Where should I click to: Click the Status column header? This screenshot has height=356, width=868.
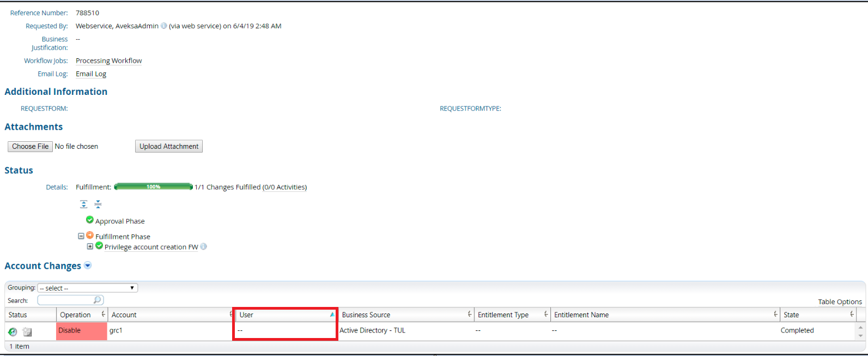point(31,315)
